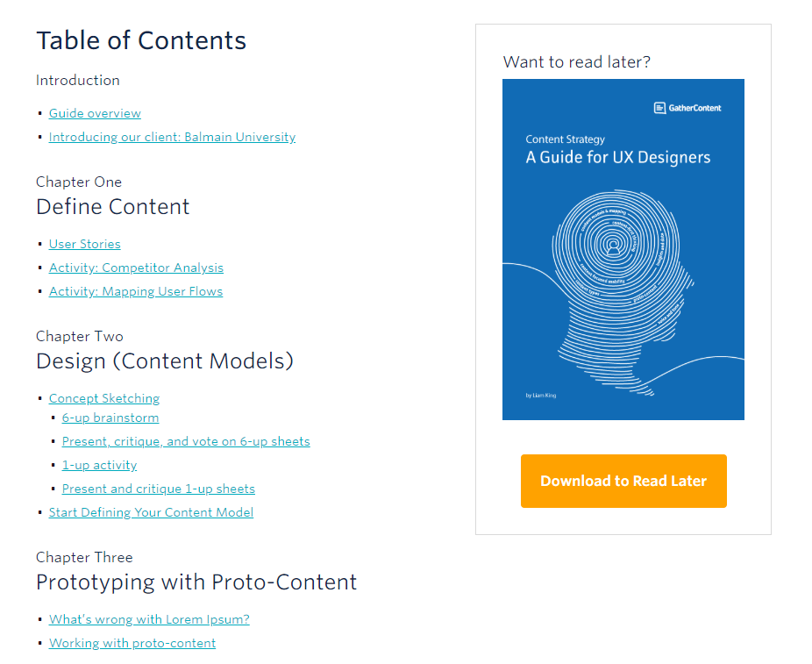
Task: Open the 6-up brainstorm link
Action: tap(110, 418)
